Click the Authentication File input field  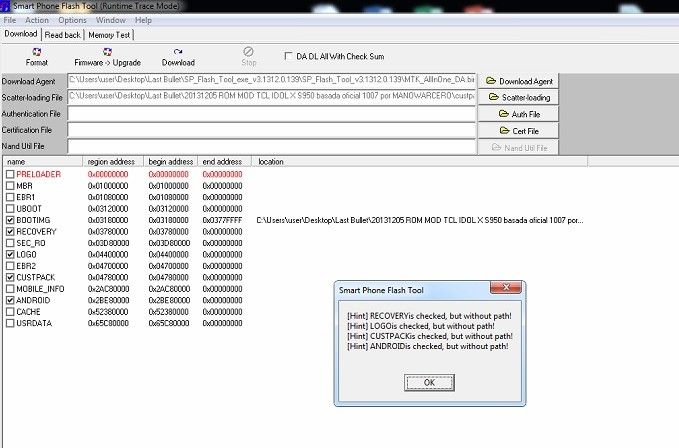click(272, 114)
